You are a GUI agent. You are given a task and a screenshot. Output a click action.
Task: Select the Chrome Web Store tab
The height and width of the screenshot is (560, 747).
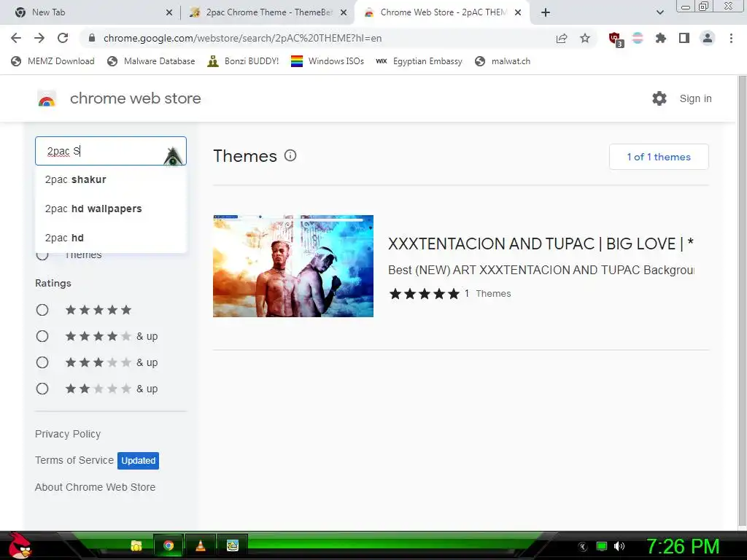tap(443, 12)
